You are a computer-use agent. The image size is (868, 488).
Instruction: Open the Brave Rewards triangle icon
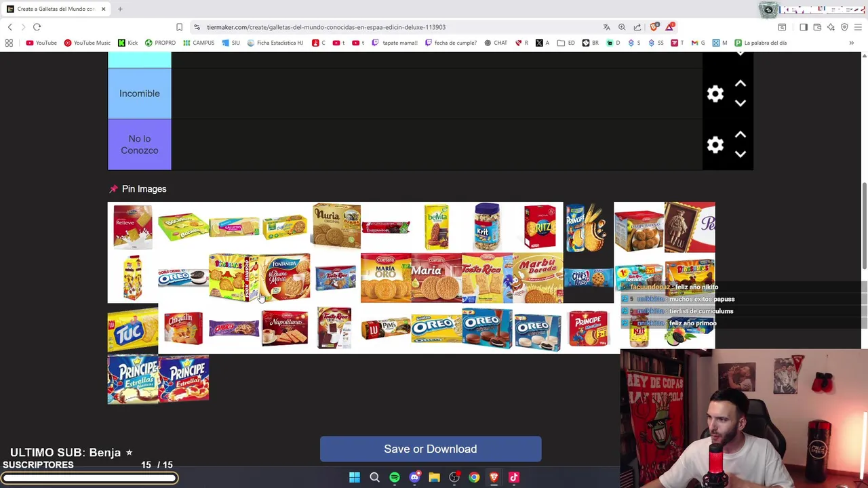(670, 27)
